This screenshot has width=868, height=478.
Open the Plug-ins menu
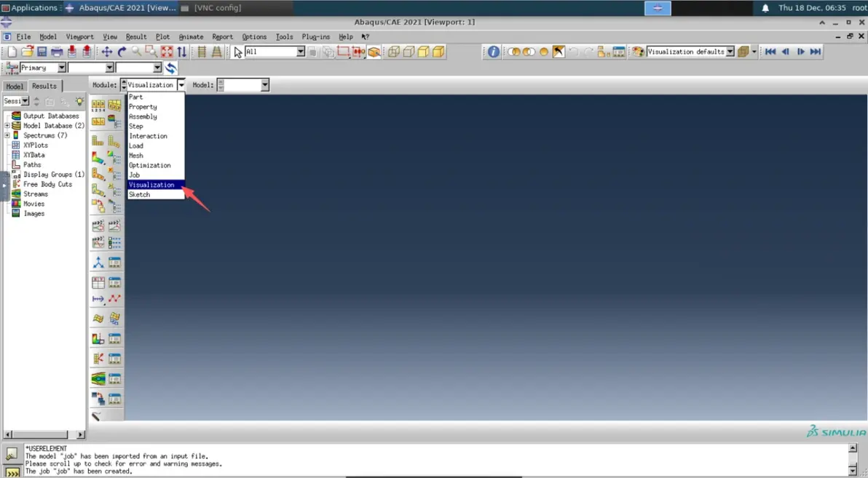click(315, 36)
